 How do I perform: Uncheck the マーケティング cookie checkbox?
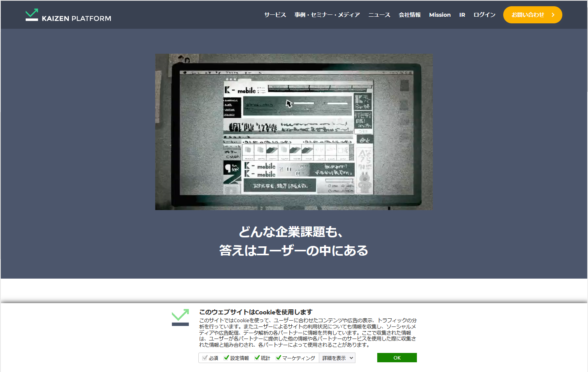pos(278,358)
